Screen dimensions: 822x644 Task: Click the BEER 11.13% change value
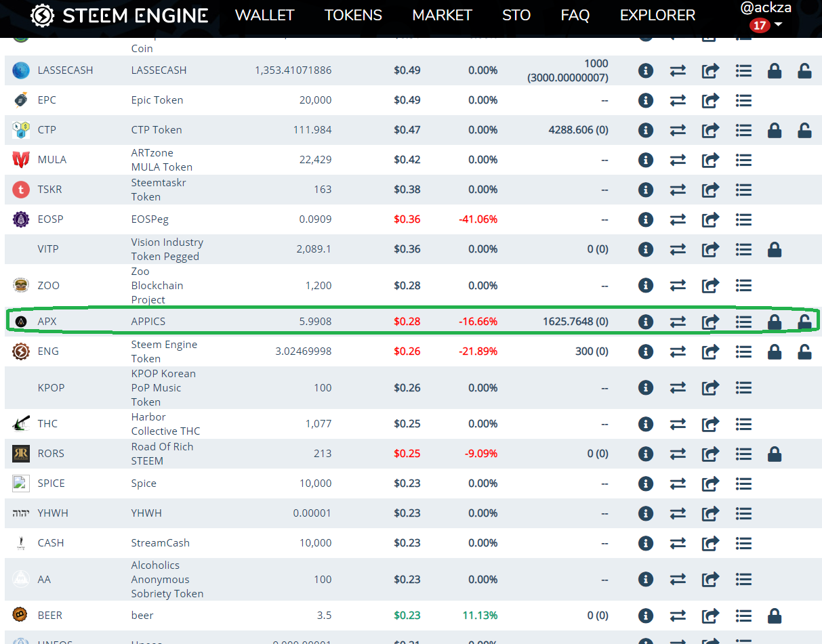(480, 616)
